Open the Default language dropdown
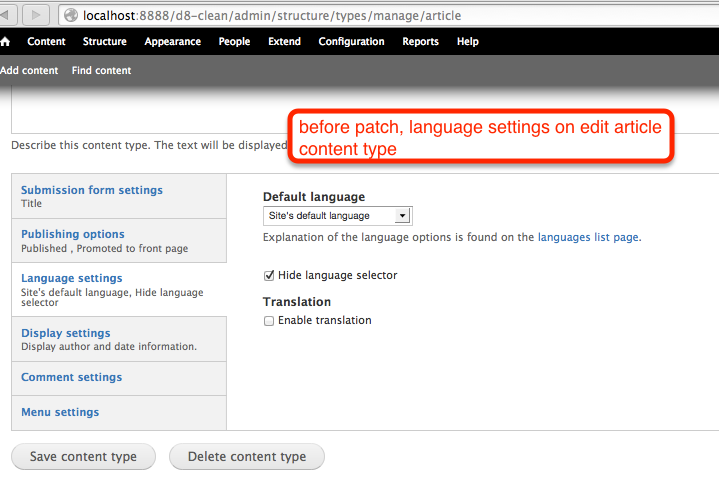 click(338, 216)
